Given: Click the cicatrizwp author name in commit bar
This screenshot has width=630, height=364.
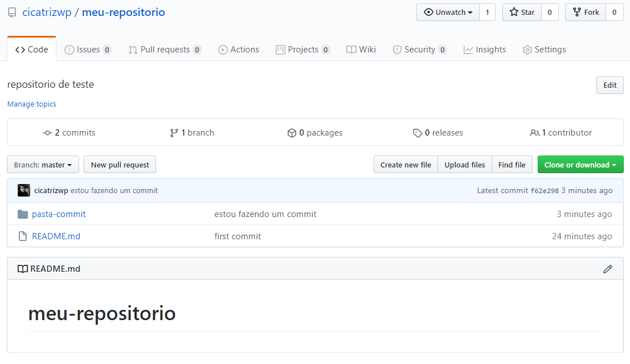Looking at the screenshot, I should point(51,190).
